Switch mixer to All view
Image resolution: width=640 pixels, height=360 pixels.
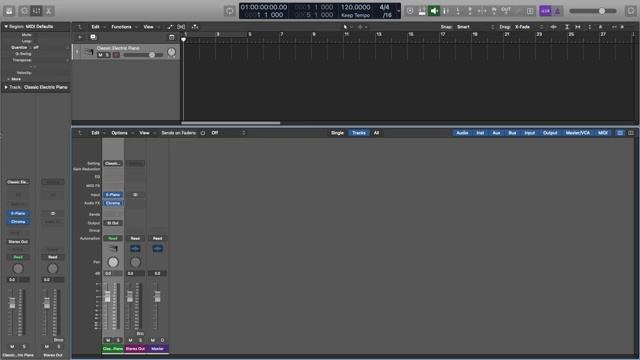[376, 133]
